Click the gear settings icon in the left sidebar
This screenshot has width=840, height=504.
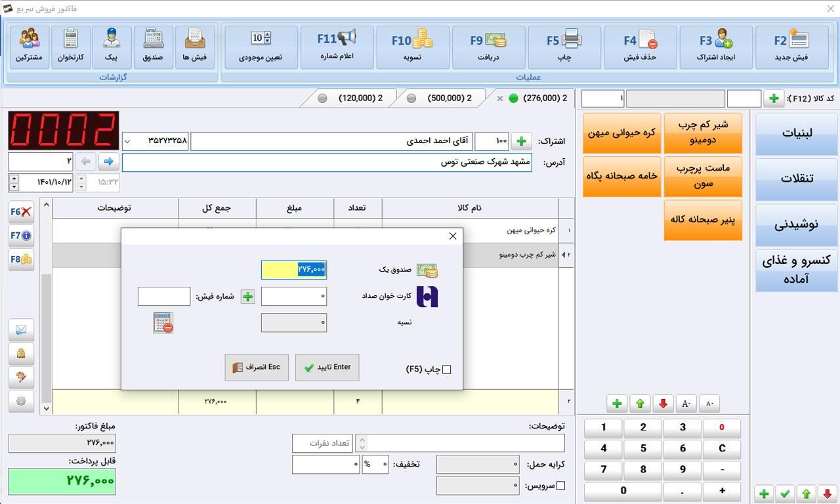(21, 401)
